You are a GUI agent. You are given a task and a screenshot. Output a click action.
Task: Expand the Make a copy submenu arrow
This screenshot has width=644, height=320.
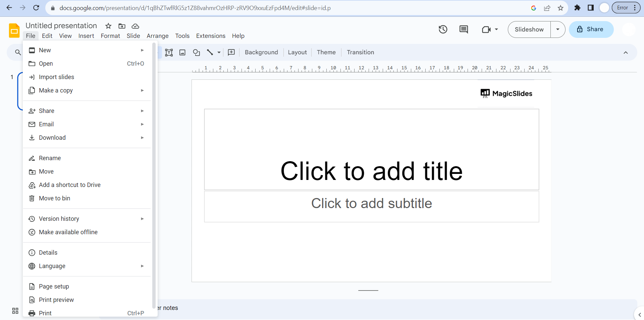tap(142, 90)
